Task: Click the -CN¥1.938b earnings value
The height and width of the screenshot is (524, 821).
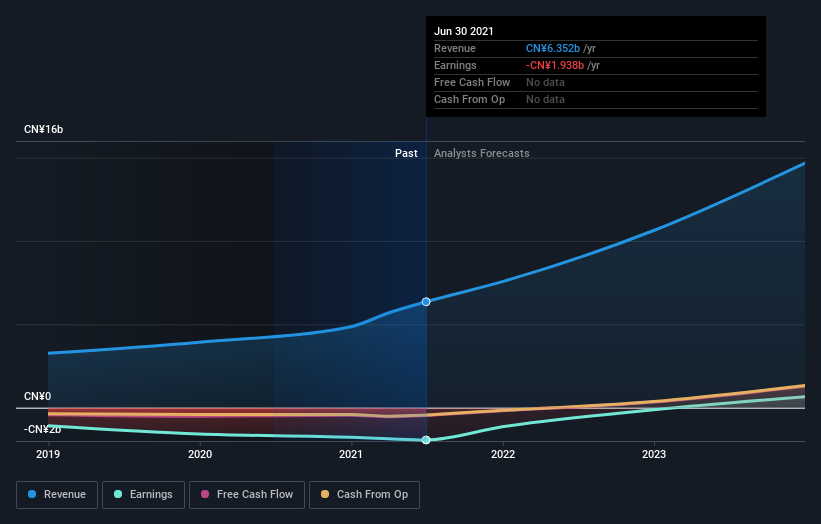Action: (555, 65)
